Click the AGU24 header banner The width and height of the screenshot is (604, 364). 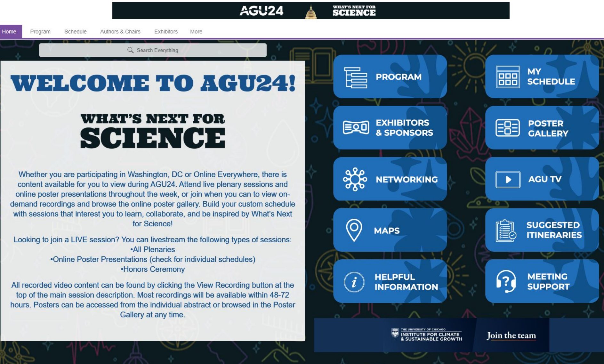pyautogui.click(x=310, y=11)
